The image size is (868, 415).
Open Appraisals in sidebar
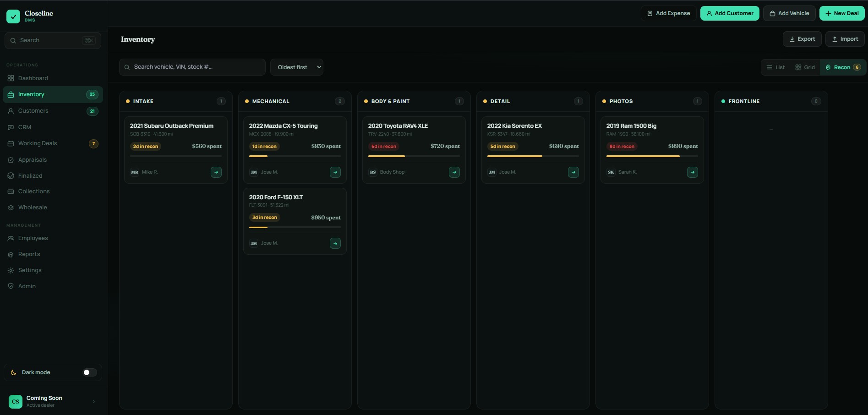click(53, 160)
